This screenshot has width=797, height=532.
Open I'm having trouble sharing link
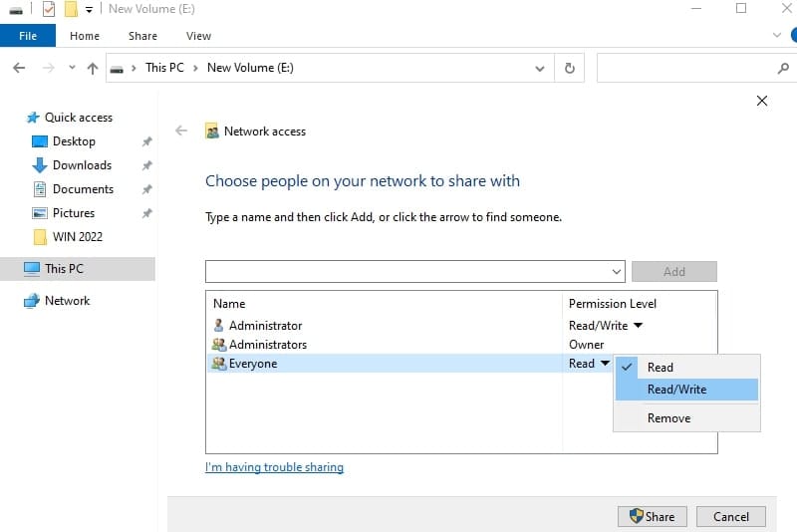(275, 467)
